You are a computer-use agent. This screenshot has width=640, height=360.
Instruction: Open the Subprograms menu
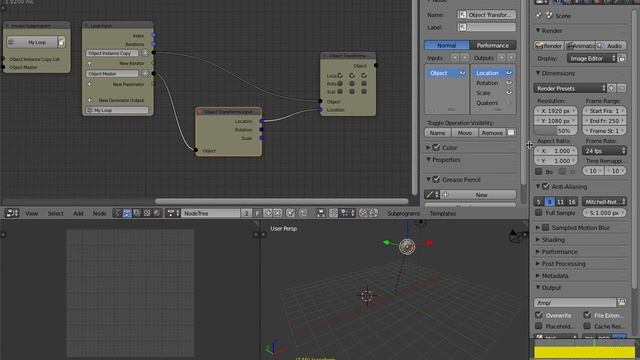[403, 213]
